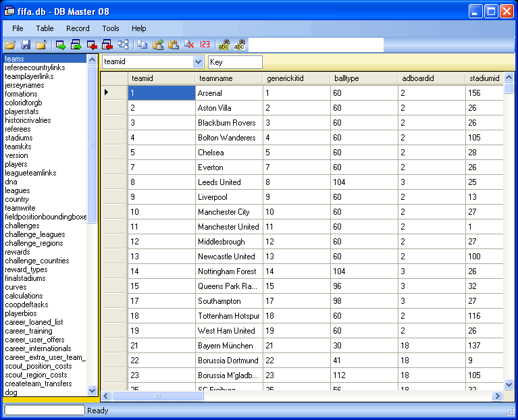
Task: Click the save floppy disk icon
Action: coord(26,45)
